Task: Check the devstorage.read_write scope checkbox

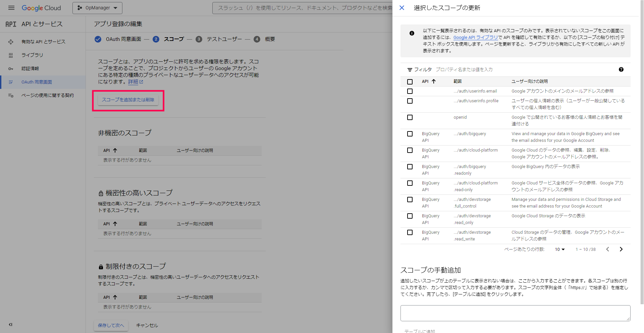Action: point(410,232)
